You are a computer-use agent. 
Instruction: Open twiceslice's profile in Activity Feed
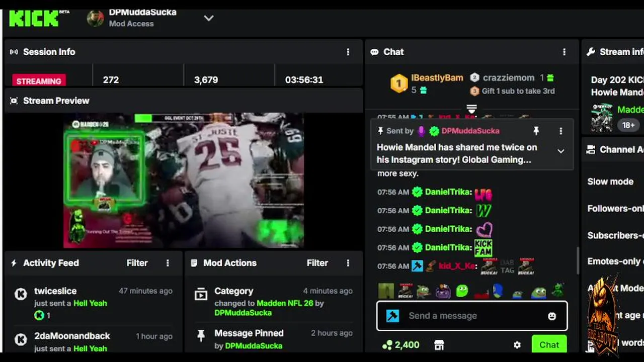(x=55, y=291)
